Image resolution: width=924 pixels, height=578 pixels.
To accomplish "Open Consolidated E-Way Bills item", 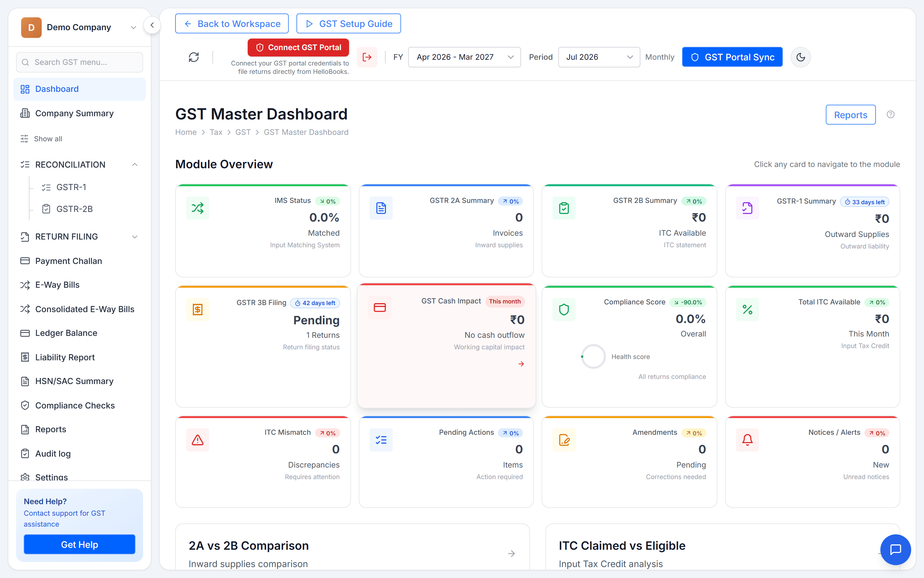I will pos(80,309).
